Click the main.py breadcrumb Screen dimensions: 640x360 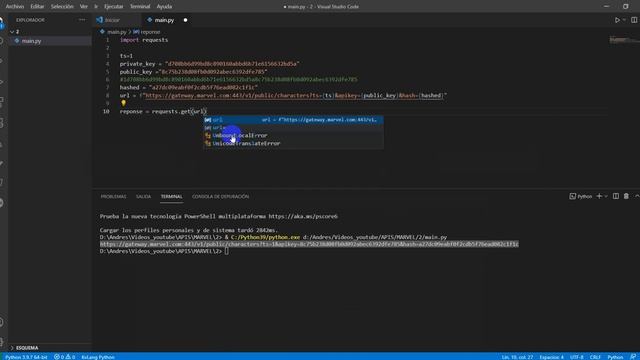(117, 32)
